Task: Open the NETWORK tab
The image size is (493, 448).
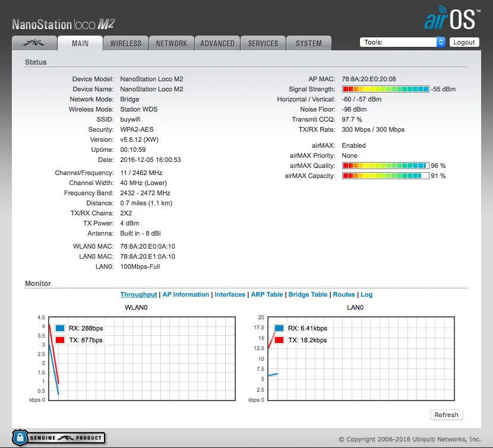Action: pos(171,43)
